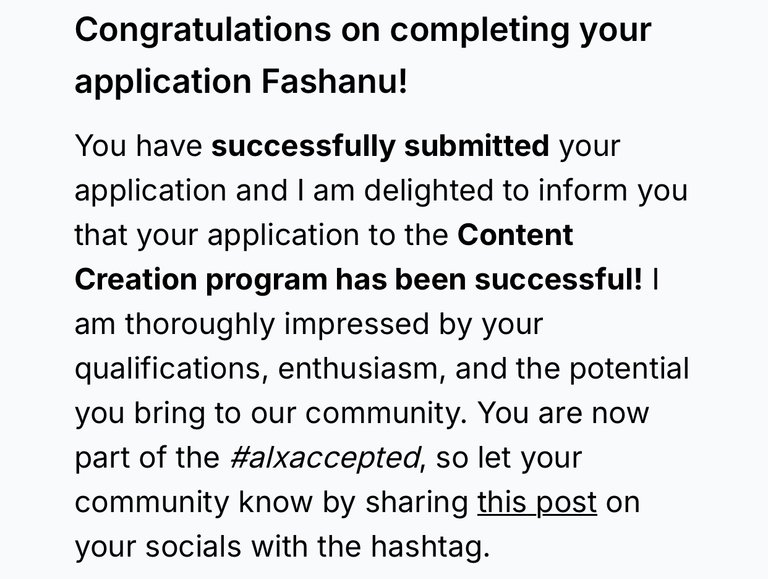This screenshot has height=579, width=768.
Task: Click the words "You have" starting the paragraph
Action: click(x=139, y=146)
